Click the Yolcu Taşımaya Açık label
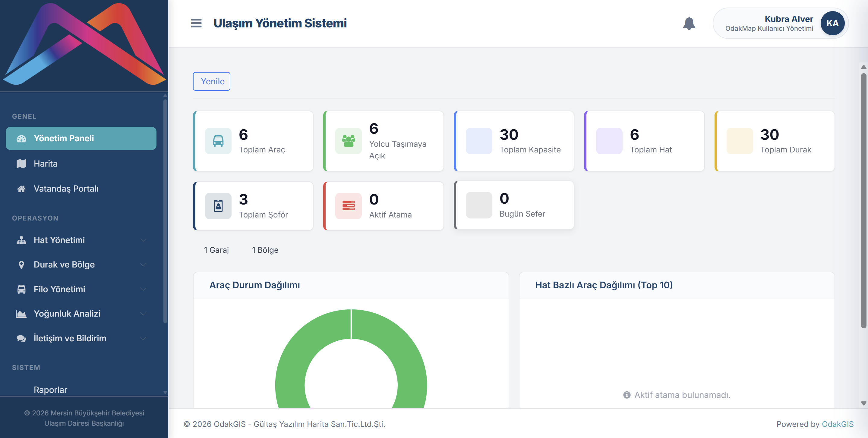The height and width of the screenshot is (438, 868). click(398, 150)
